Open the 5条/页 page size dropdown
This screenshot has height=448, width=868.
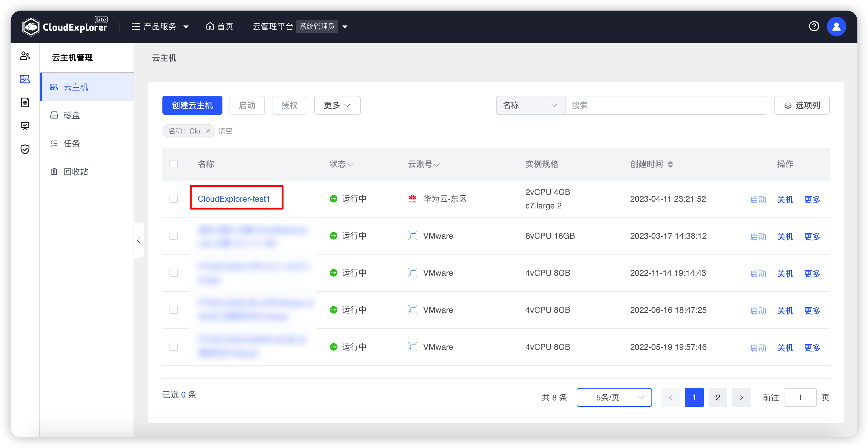(614, 397)
